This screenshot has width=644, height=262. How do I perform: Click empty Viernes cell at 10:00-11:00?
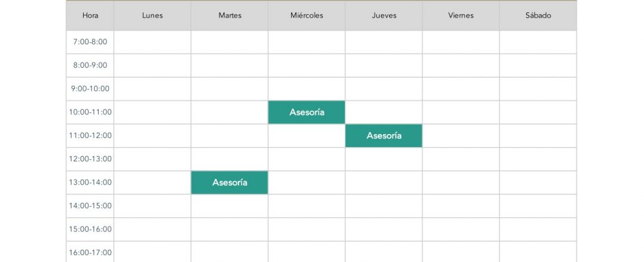coord(461,112)
